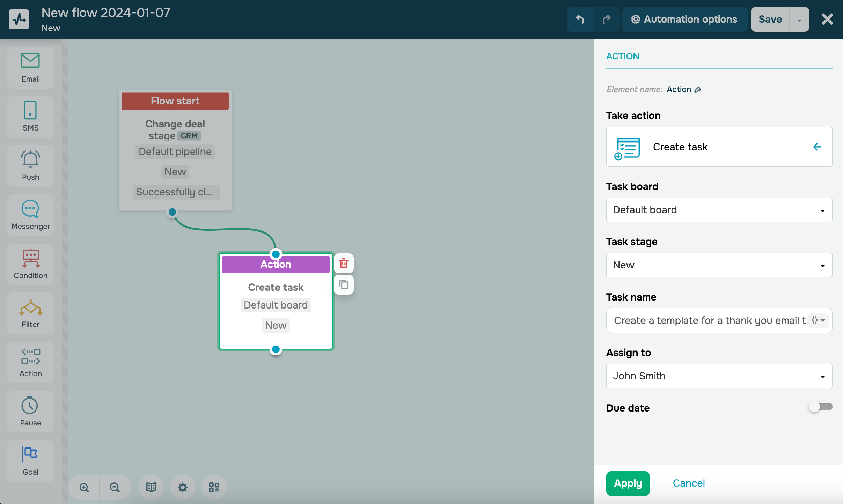The image size is (843, 504).
Task: Open the Assign to dropdown
Action: [719, 376]
